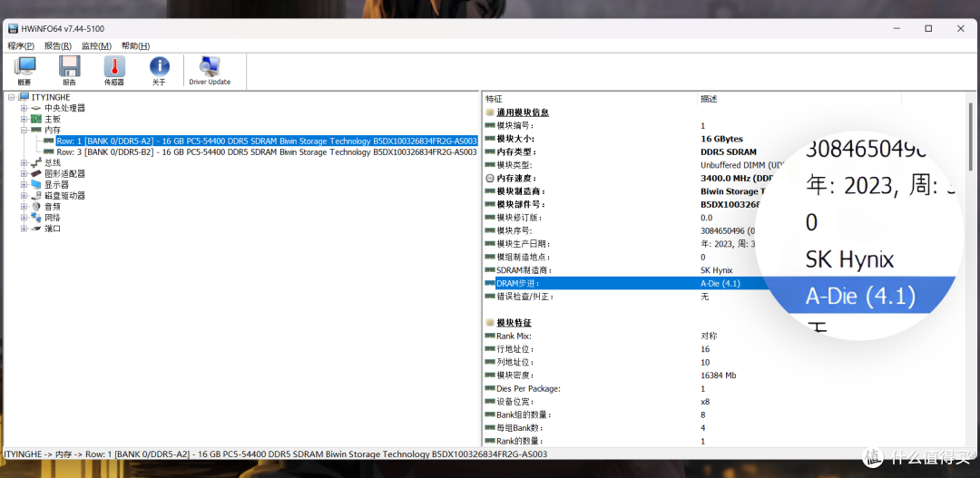
Task: Click the Bank组的数量 row label
Action: [524, 415]
